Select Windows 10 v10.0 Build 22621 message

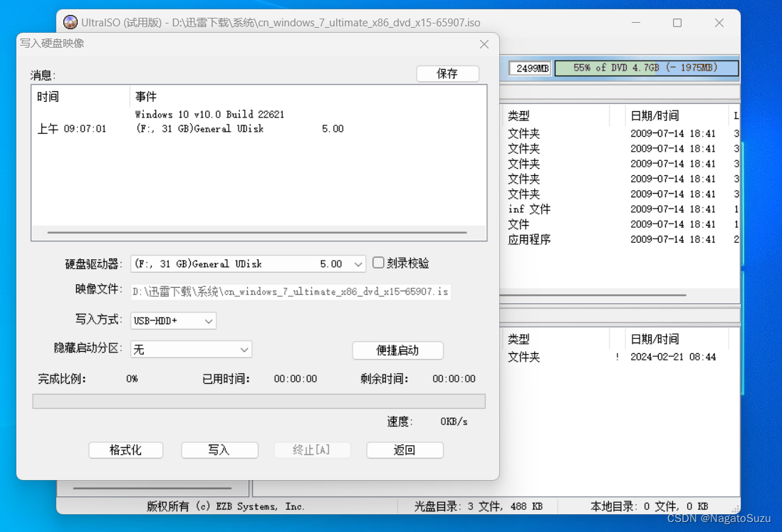tap(209, 114)
